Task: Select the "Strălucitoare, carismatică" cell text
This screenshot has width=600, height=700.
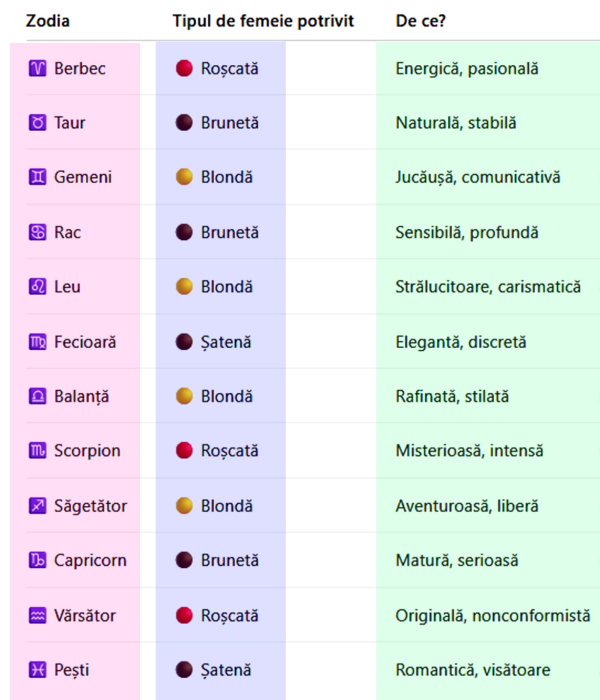Action: pyautogui.click(x=488, y=287)
